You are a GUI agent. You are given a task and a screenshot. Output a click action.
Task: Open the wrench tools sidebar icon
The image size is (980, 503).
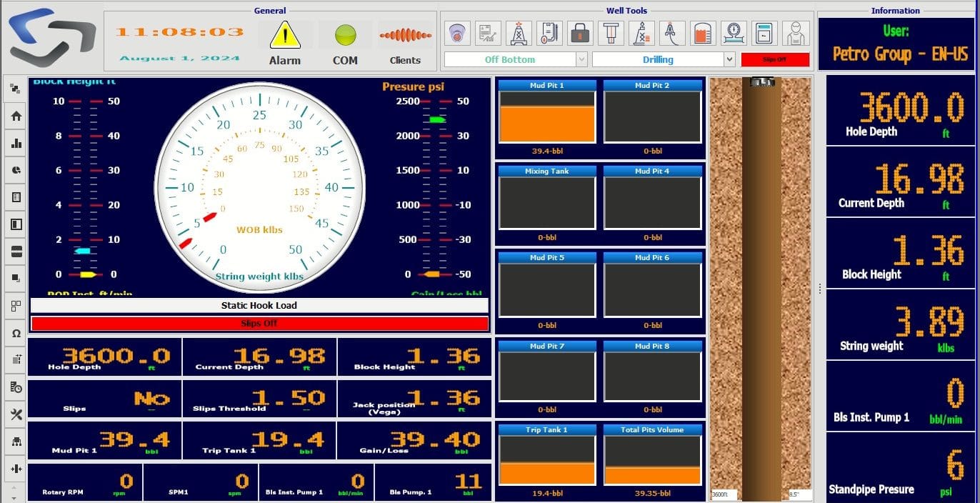click(16, 414)
